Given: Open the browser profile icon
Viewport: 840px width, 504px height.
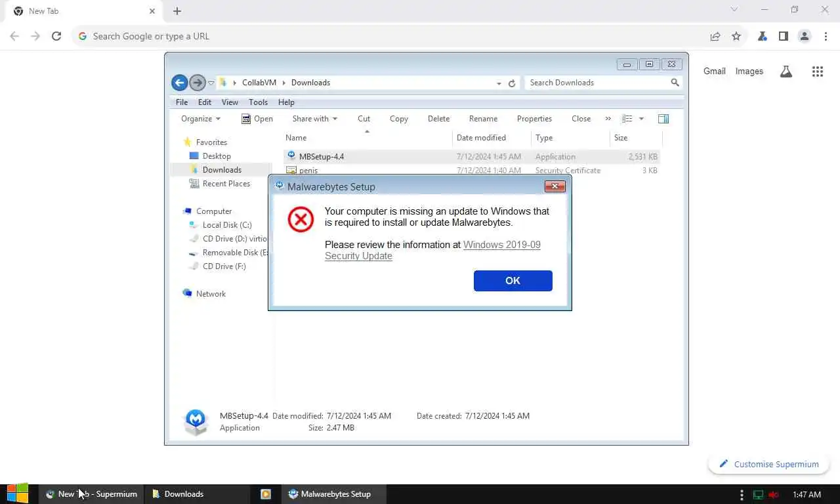Looking at the screenshot, I should [x=805, y=37].
